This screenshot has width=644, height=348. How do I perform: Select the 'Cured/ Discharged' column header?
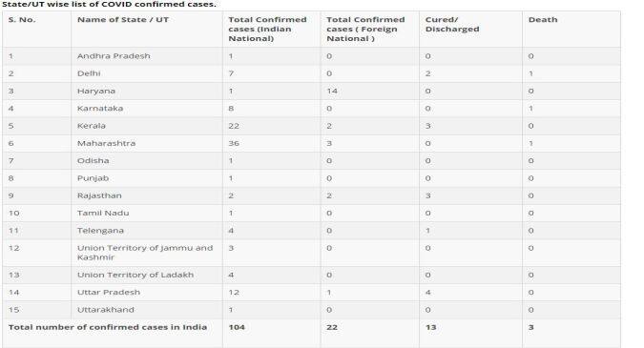pyautogui.click(x=452, y=25)
